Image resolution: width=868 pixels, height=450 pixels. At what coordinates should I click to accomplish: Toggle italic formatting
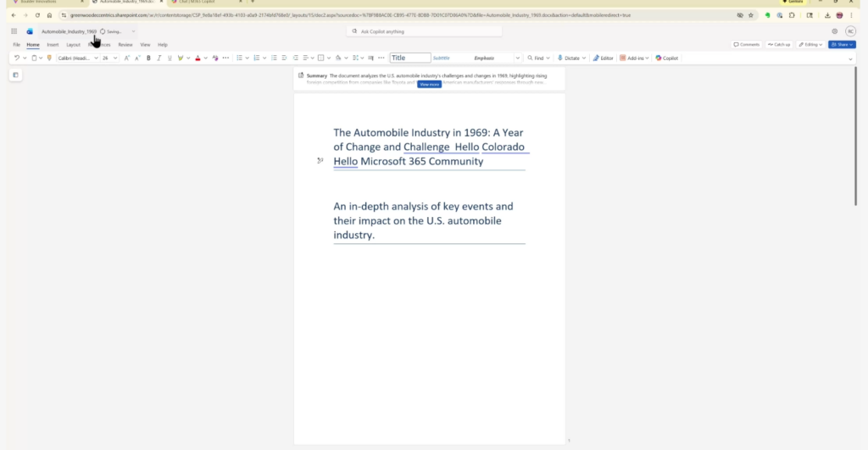pos(159,58)
